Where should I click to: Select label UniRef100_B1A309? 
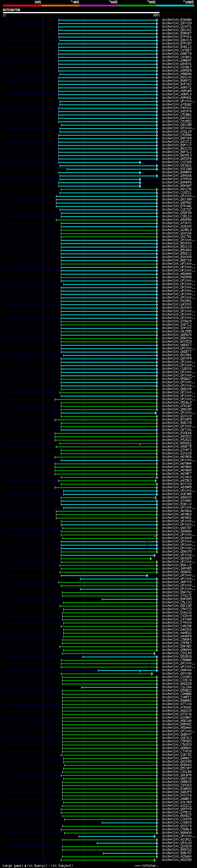(x=177, y=257)
